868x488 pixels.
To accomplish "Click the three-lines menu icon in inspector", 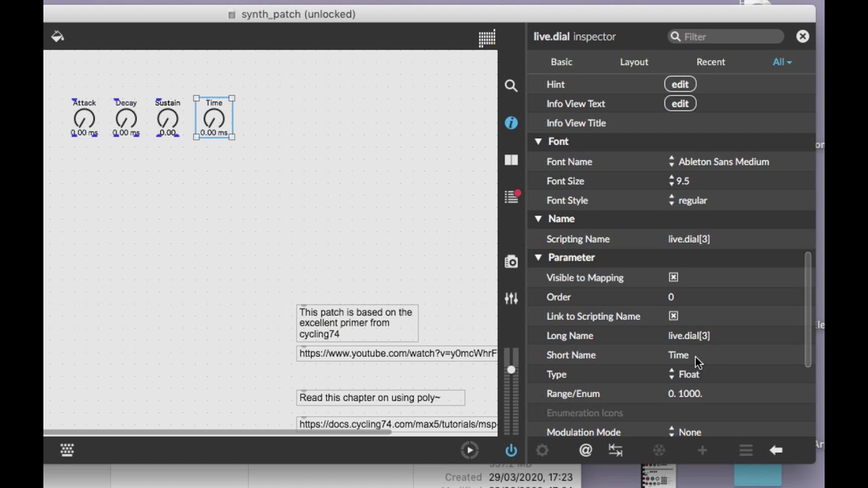I will 746,450.
